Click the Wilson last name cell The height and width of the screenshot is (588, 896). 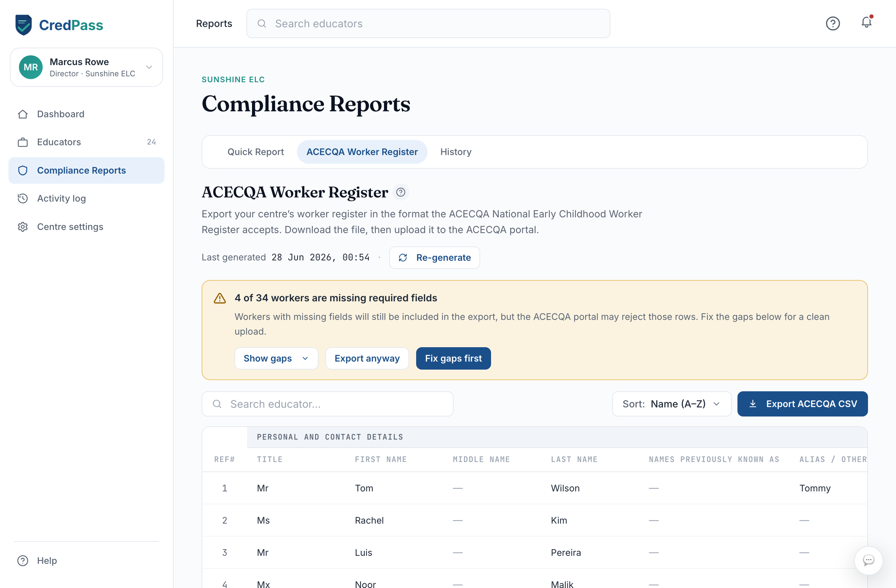click(x=565, y=488)
